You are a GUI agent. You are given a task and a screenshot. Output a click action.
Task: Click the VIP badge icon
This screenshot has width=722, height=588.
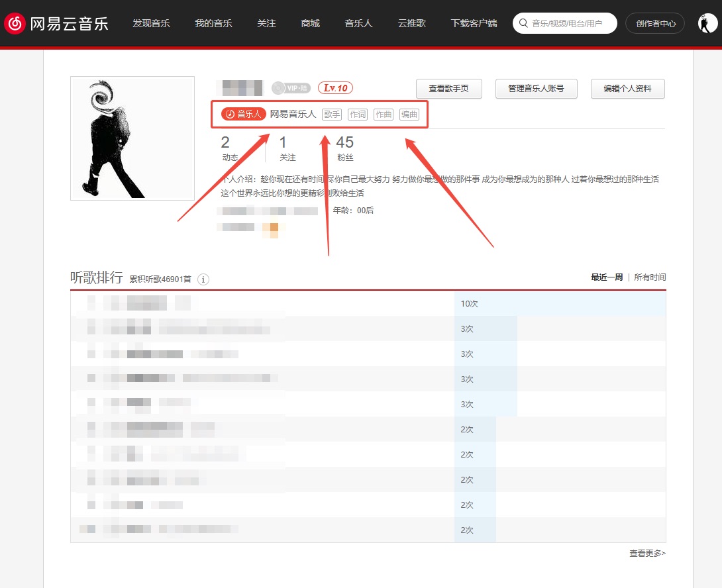pyautogui.click(x=291, y=87)
